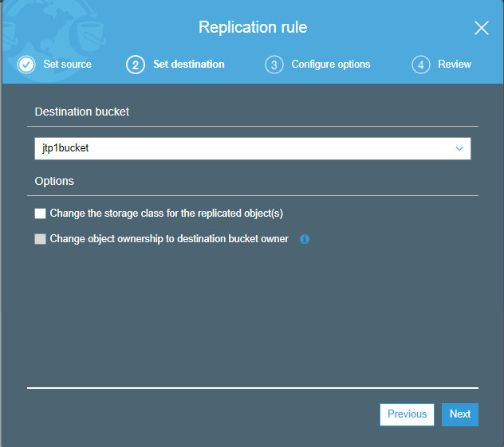Click the Set source checkmark step icon
This screenshot has width=504, height=447.
click(26, 65)
